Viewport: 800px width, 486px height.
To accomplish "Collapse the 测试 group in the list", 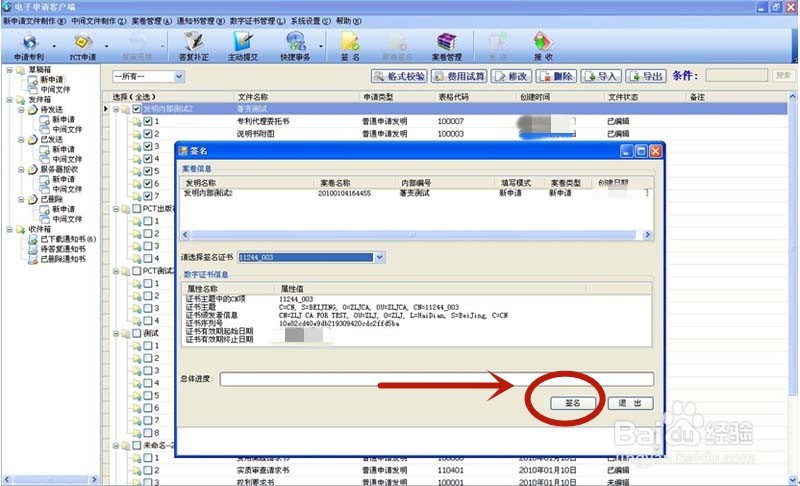I will tap(116, 334).
